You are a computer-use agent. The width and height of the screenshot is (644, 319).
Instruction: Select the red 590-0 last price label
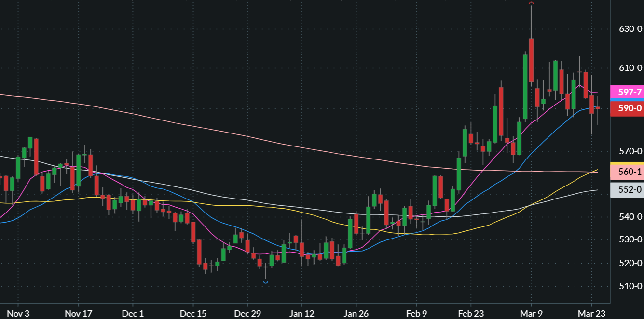627,109
